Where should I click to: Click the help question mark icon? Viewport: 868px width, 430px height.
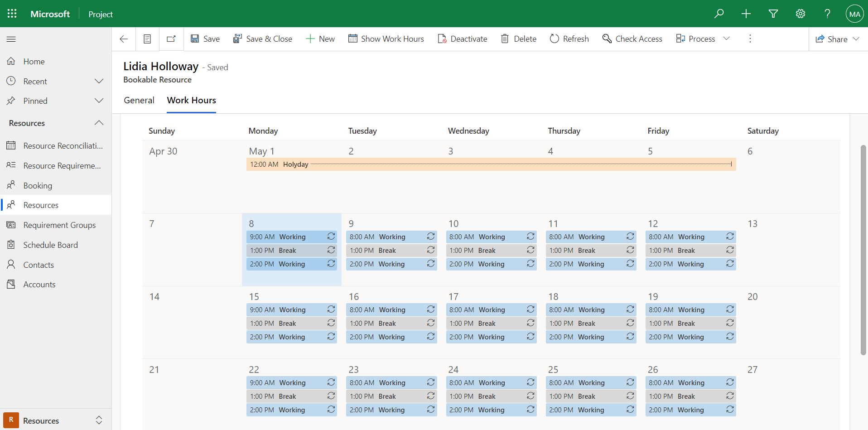(x=827, y=14)
